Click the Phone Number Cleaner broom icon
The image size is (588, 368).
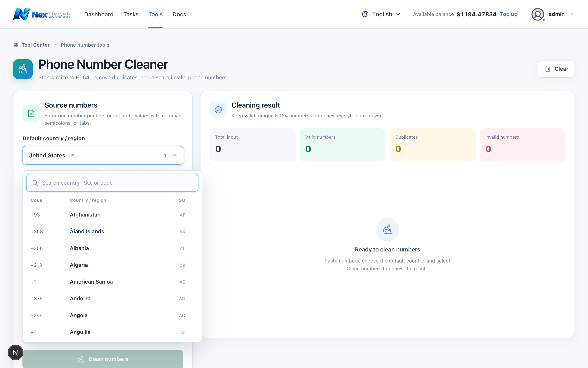(23, 69)
